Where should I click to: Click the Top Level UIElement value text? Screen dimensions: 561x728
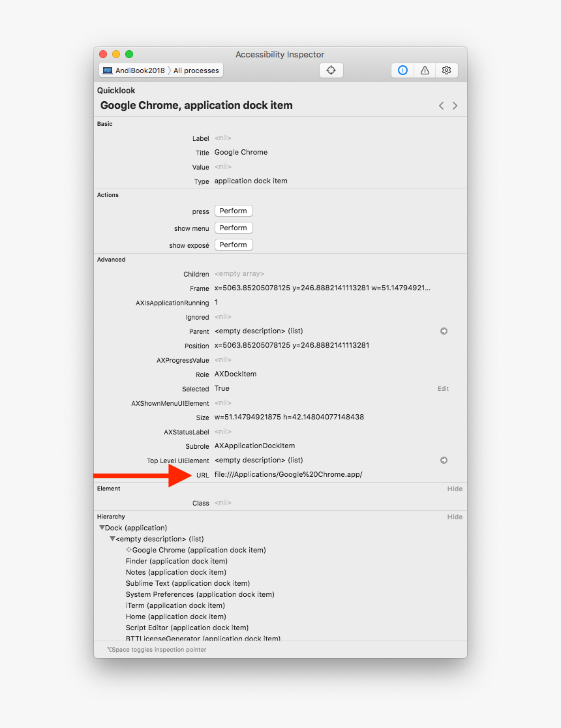259,460
